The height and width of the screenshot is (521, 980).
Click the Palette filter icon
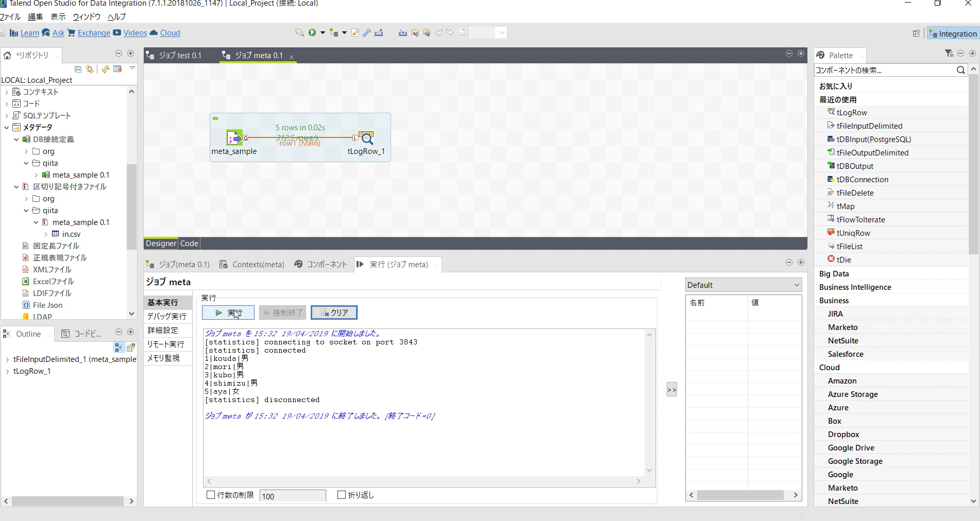click(949, 54)
